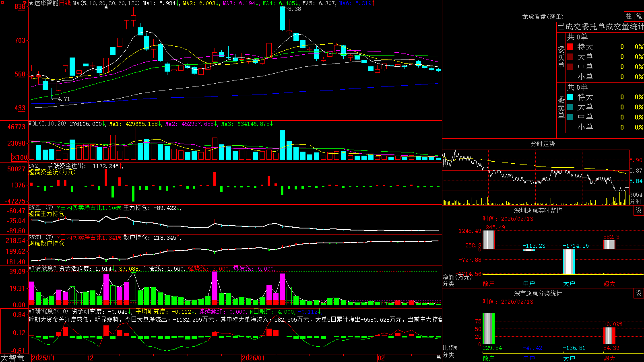
Task: Switch 龙虎看盘 to 笔 tick view
Action: click(639, 16)
